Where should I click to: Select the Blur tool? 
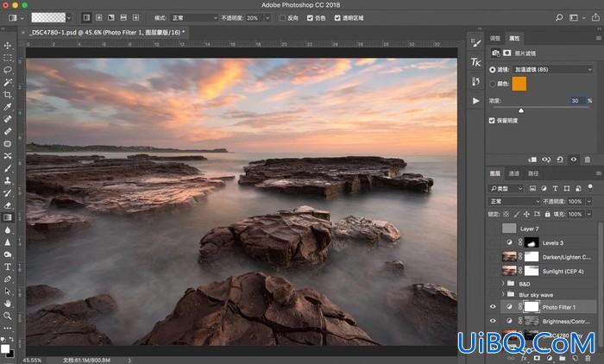pyautogui.click(x=7, y=230)
